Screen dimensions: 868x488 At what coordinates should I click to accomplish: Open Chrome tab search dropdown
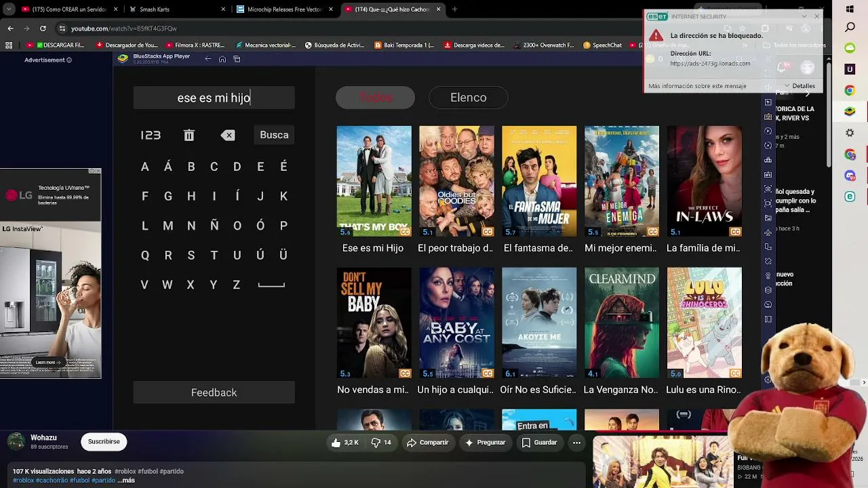coord(9,9)
